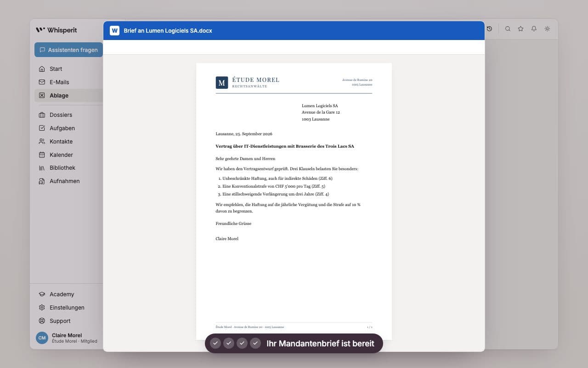Click the signature Claire Morel in letter
The height and width of the screenshot is (368, 588).
(227, 239)
